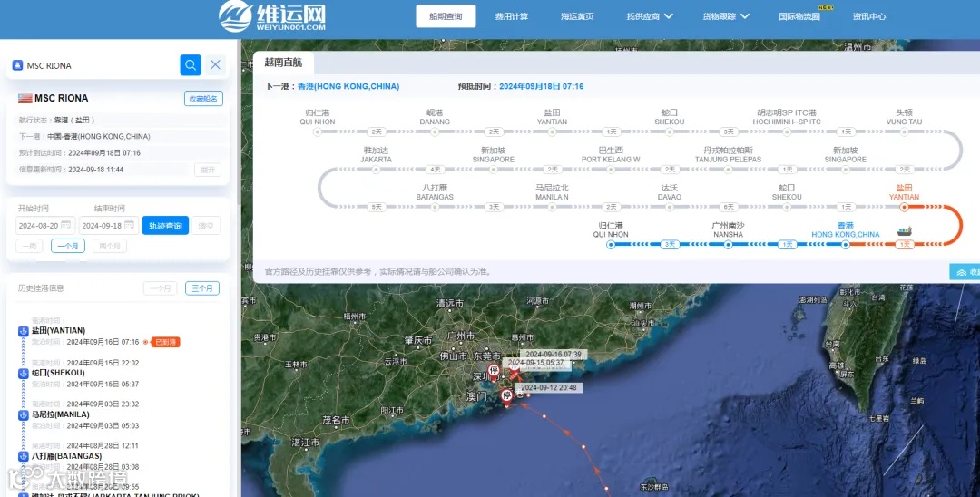Viewport: 980px width, 497px height.
Task: Click the NANSHA route node circle
Action: pyautogui.click(x=728, y=245)
